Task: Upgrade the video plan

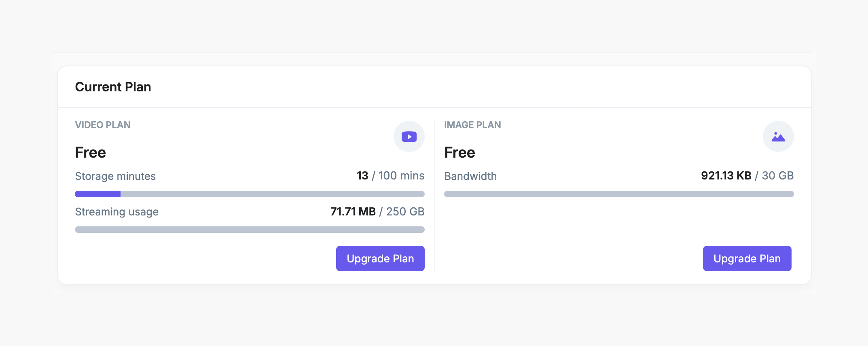Action: [x=380, y=259]
